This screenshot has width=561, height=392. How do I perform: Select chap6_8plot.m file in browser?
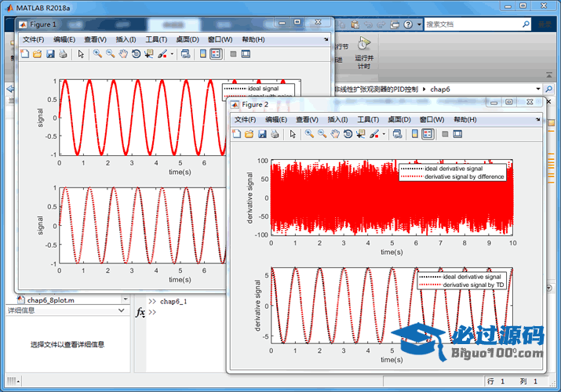50,300
